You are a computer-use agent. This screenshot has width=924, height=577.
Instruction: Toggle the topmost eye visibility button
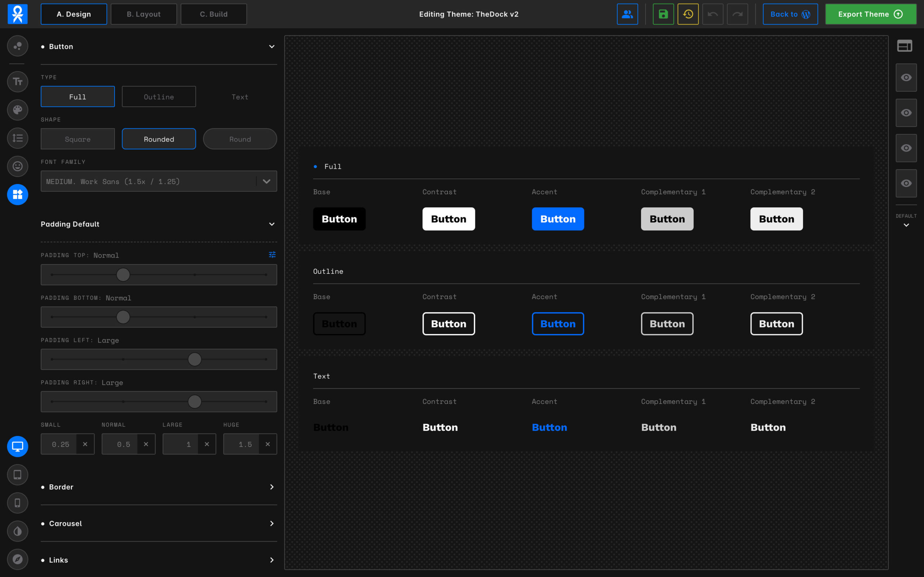[x=906, y=78]
